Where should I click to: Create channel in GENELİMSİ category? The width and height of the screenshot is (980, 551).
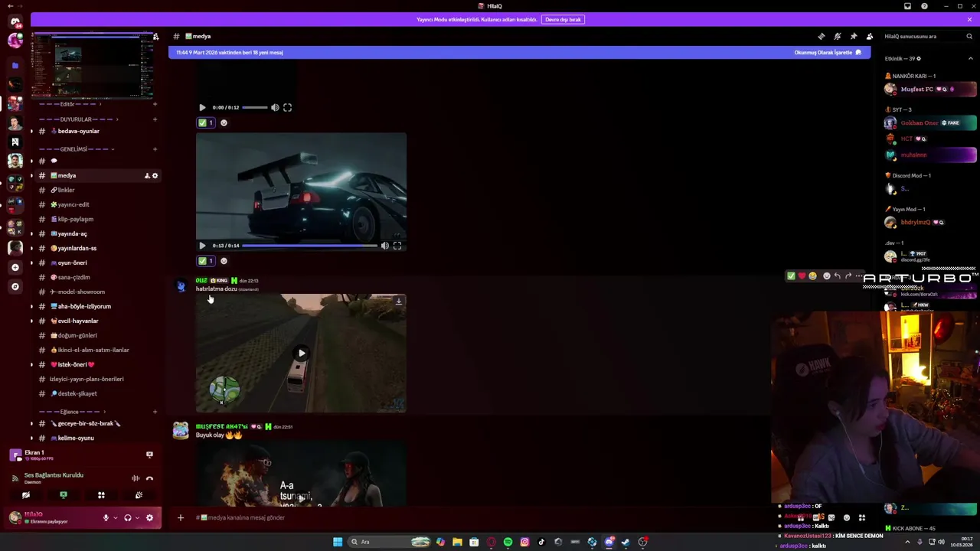coord(155,149)
